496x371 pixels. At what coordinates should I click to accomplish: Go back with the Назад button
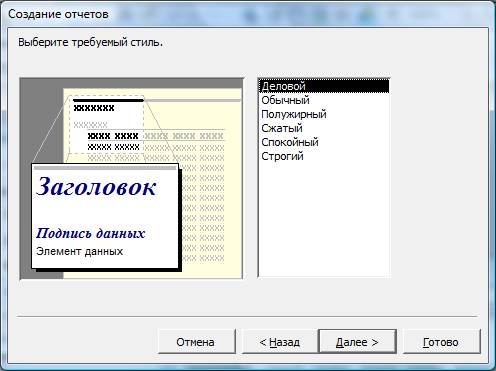[x=279, y=342]
